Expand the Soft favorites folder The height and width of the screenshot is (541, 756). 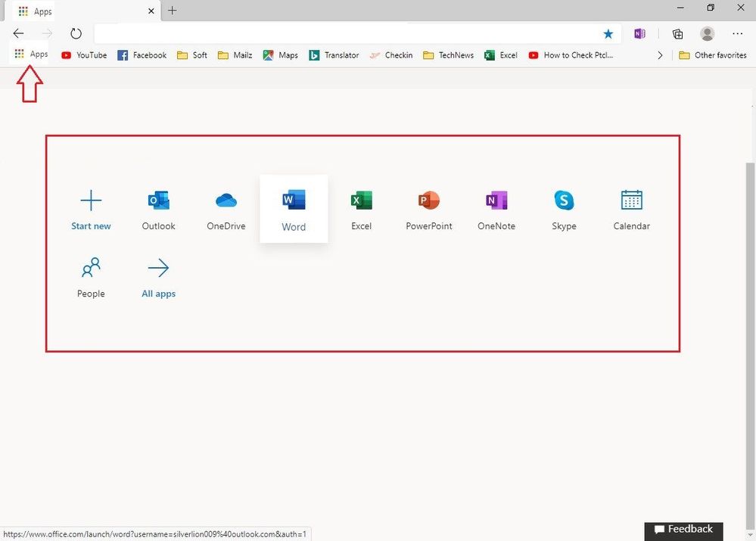click(192, 55)
